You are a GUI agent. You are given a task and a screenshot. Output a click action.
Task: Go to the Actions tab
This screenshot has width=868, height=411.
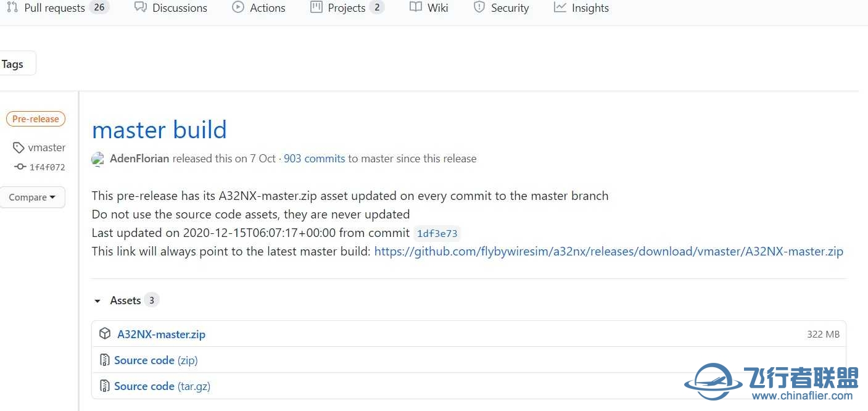[x=267, y=8]
